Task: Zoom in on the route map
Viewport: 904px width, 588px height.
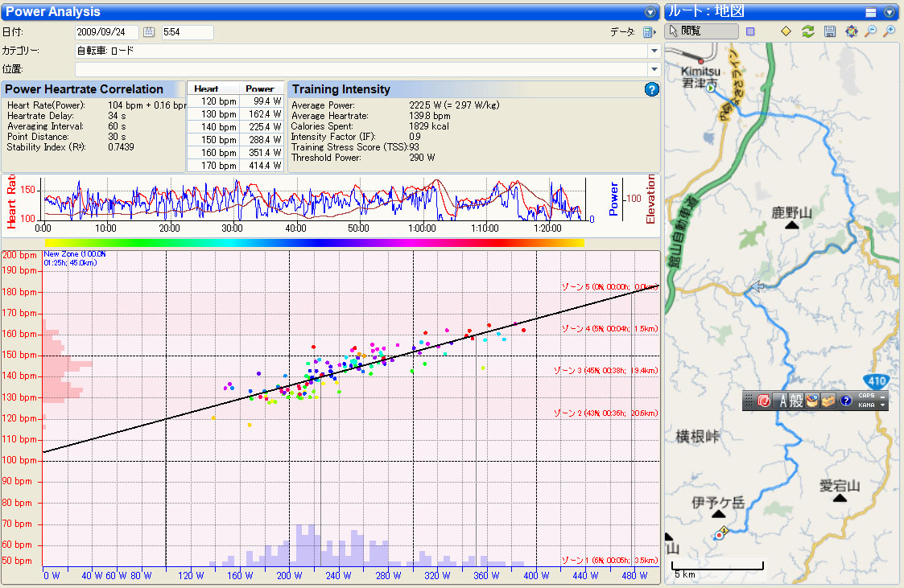Action: (x=890, y=31)
